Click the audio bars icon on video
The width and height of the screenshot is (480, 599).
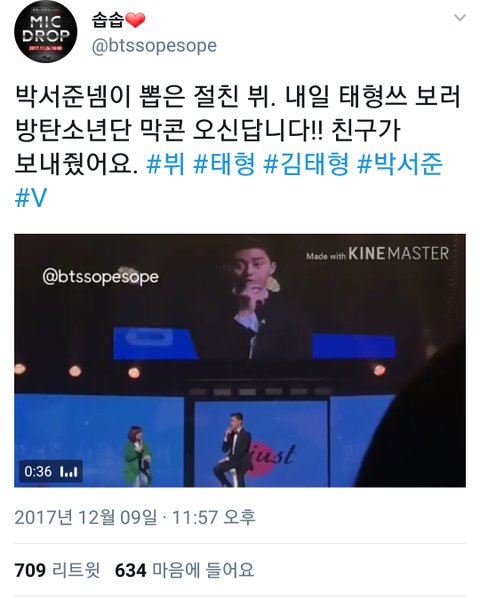tap(69, 472)
